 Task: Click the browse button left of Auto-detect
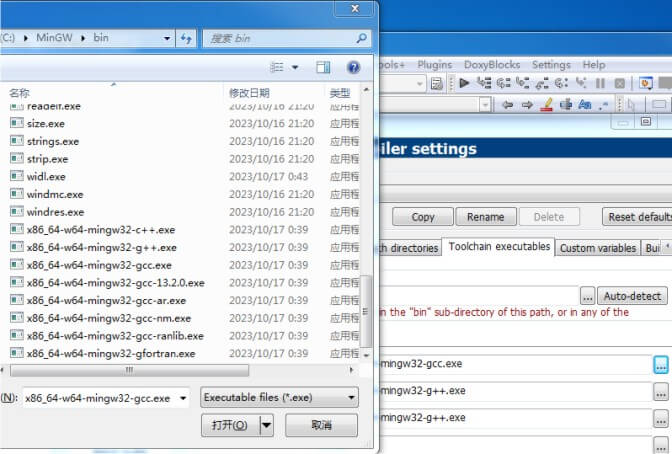(588, 296)
